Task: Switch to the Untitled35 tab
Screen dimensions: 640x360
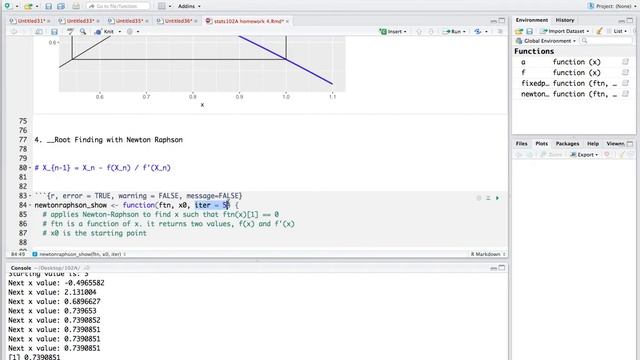Action: click(x=127, y=21)
